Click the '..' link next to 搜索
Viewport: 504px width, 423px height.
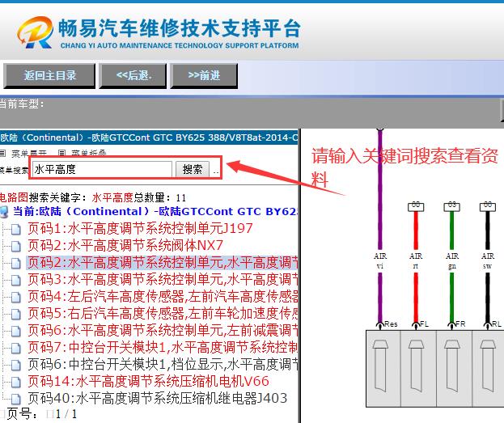(216, 172)
